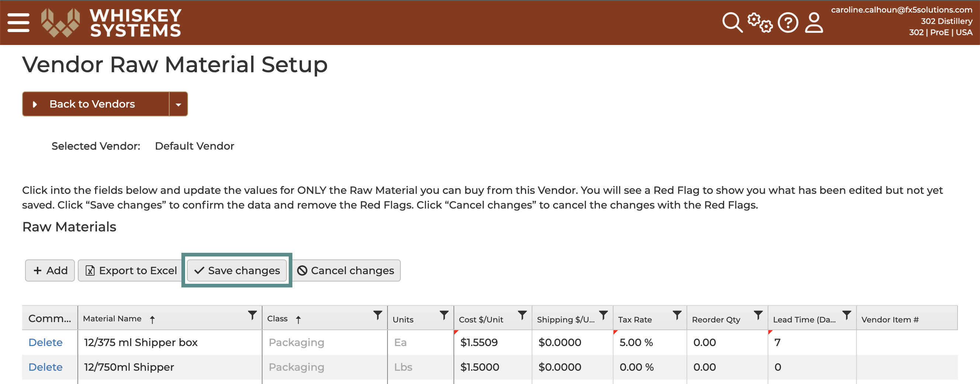The width and height of the screenshot is (980, 384).
Task: Click Export to Excel button
Action: coord(131,270)
